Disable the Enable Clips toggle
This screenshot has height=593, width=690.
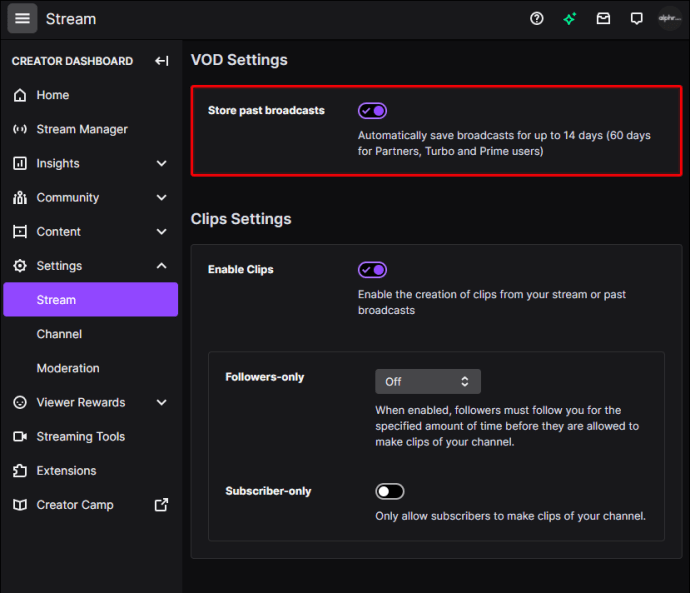372,270
